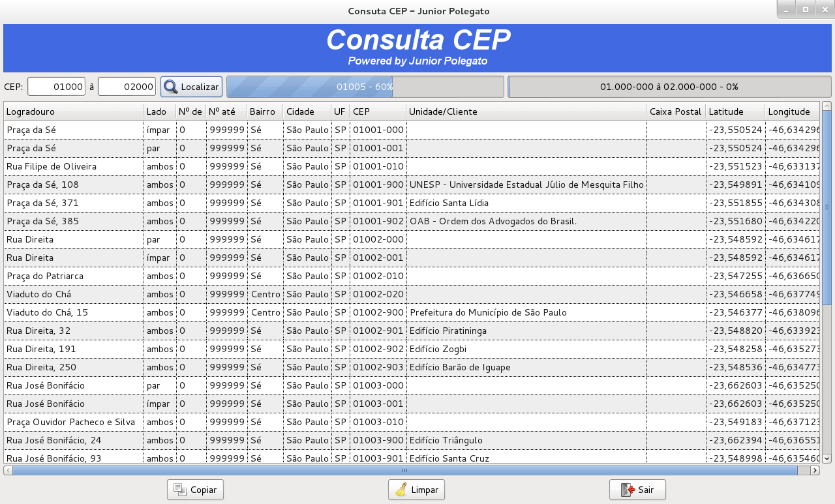Click the 01005 - 60% progress bar
Screen dimensions: 835x504
(x=364, y=86)
